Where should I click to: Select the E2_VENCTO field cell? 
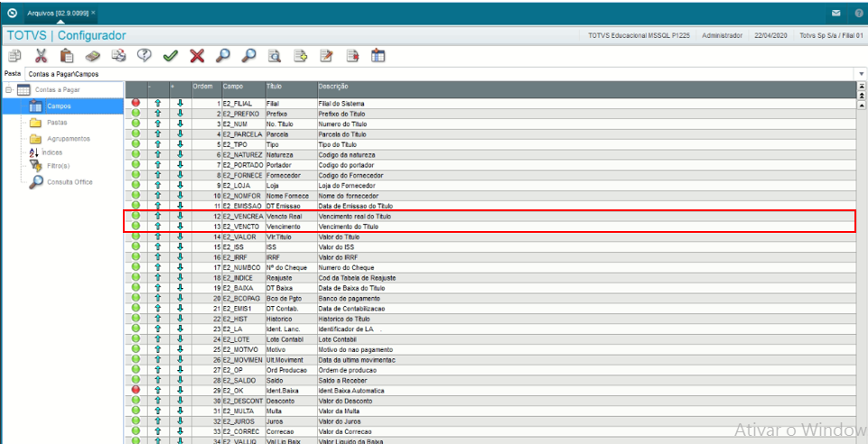(243, 227)
